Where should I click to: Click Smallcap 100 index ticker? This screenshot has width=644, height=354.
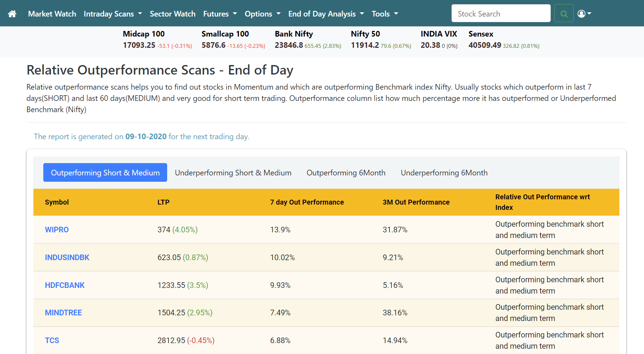233,40
